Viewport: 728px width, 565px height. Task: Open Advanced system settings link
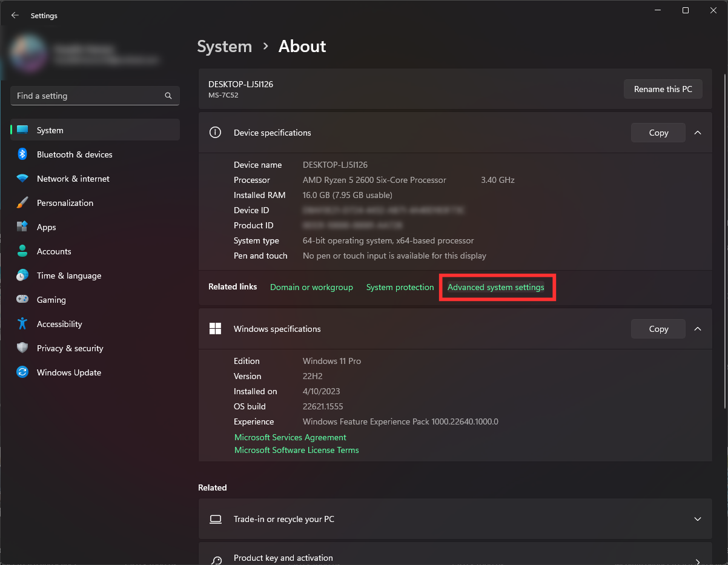pyautogui.click(x=495, y=287)
